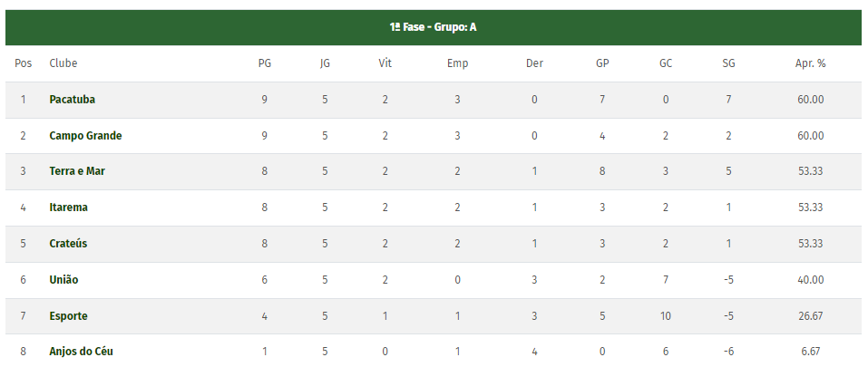Click the Itarema club name
This screenshot has height=367, width=868.
[x=68, y=208]
